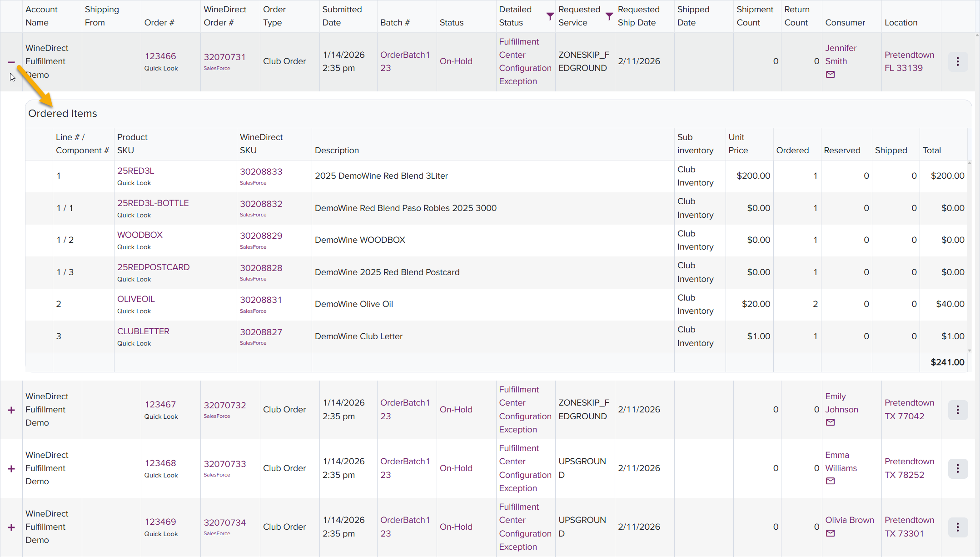The height and width of the screenshot is (557, 980).
Task: Click Ordered Items table vertical scrollbar
Action: point(969,257)
